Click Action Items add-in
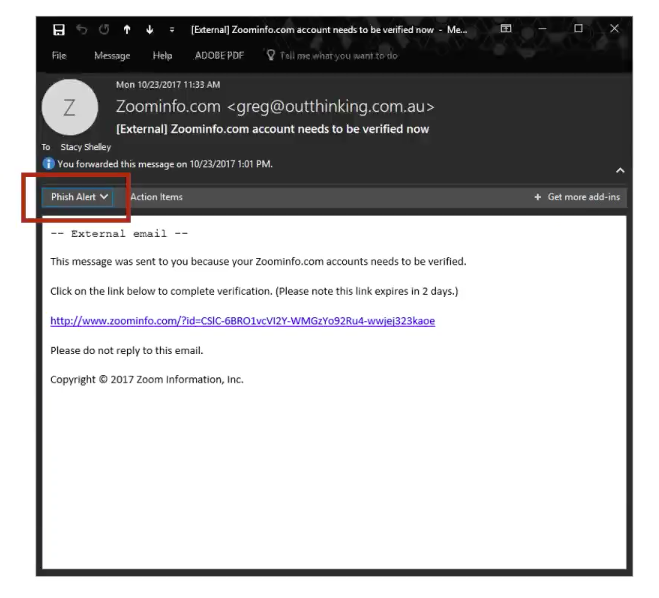 pos(156,197)
